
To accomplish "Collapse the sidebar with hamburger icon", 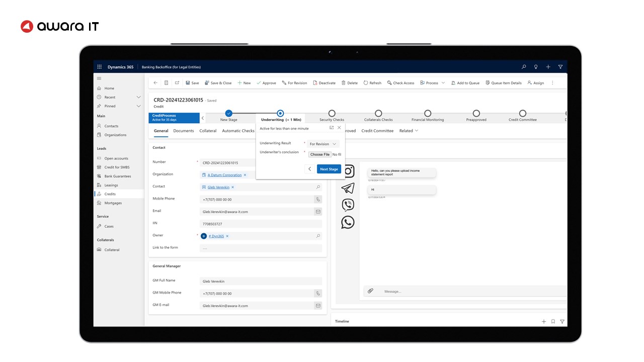I will [x=99, y=78].
